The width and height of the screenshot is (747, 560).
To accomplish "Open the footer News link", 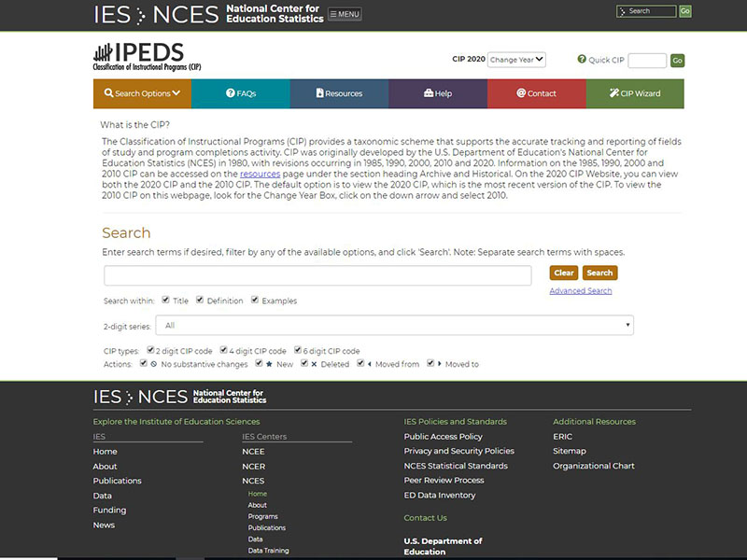I will coord(104,525).
